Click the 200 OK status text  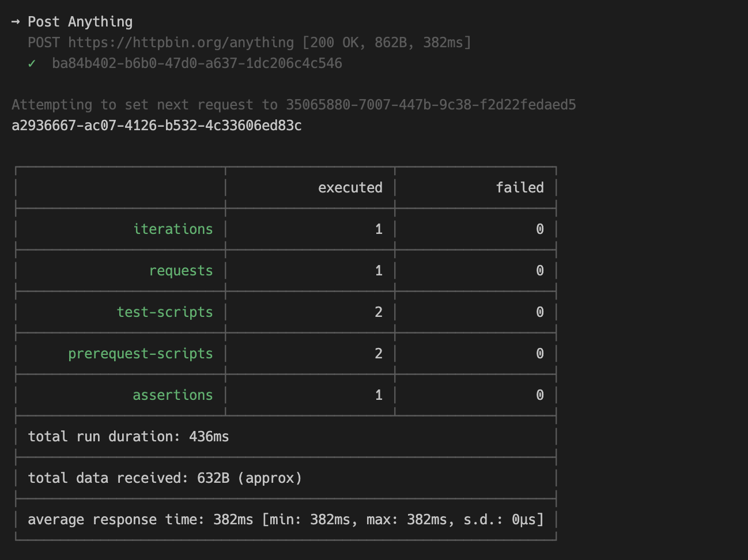point(329,42)
